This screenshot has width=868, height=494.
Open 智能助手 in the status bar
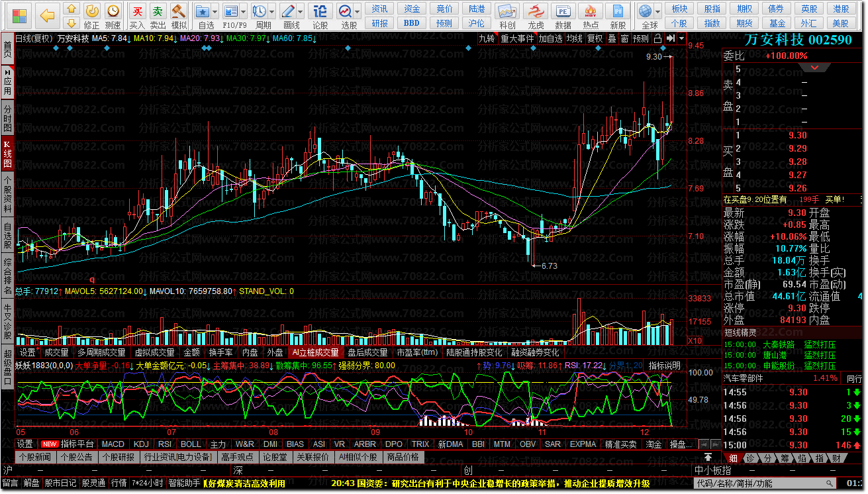pos(183,483)
